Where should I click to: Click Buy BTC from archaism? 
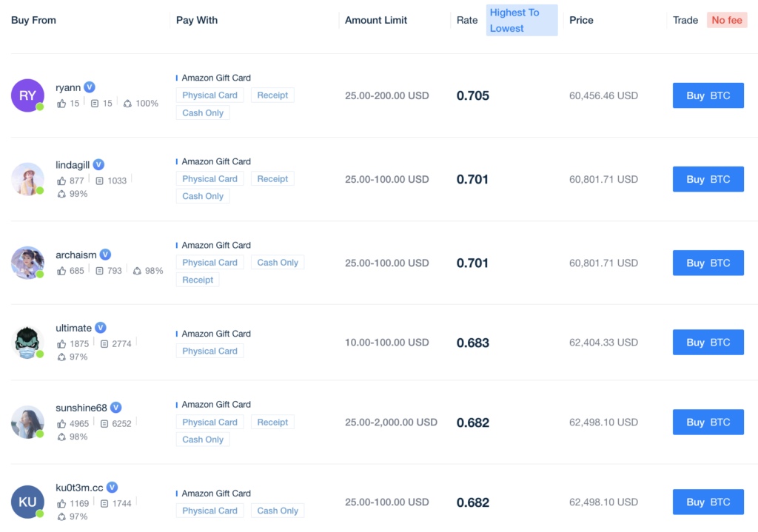[708, 263]
